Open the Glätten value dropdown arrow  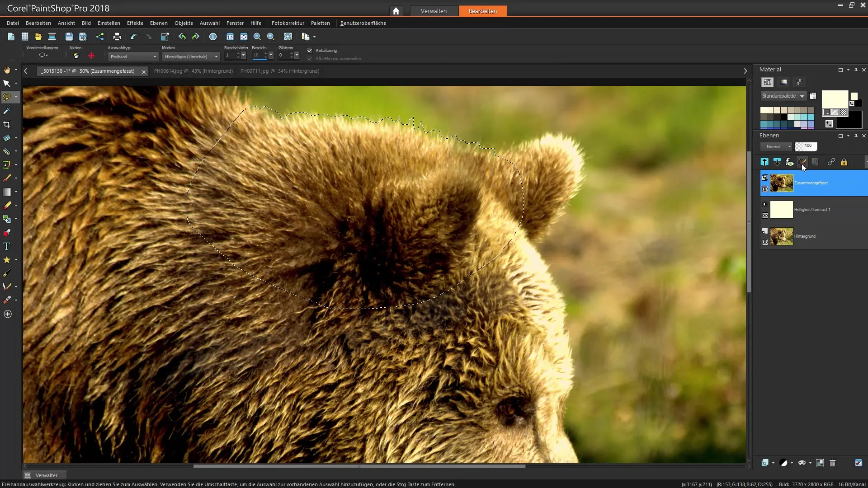click(x=297, y=55)
